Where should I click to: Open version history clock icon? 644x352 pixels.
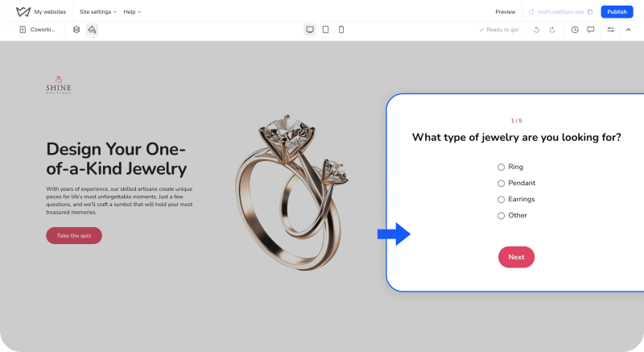[x=575, y=30]
